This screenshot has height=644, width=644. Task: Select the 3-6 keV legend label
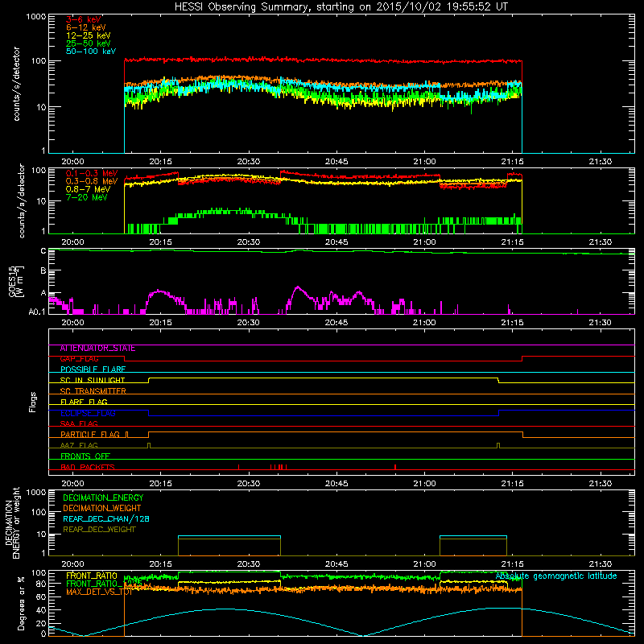click(84, 19)
